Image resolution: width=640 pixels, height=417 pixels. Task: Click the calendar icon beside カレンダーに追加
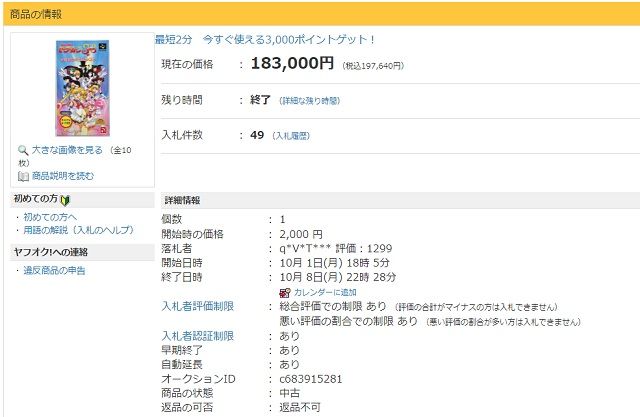point(284,293)
